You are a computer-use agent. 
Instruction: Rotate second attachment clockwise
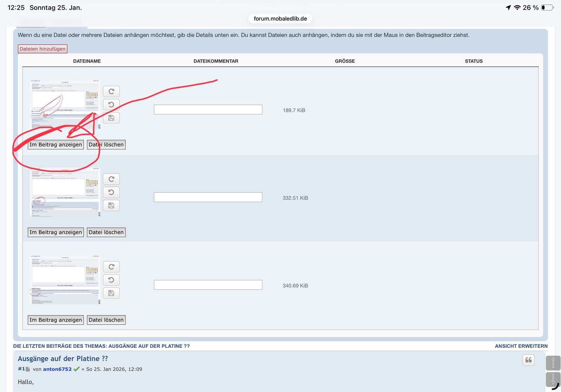coord(111,179)
